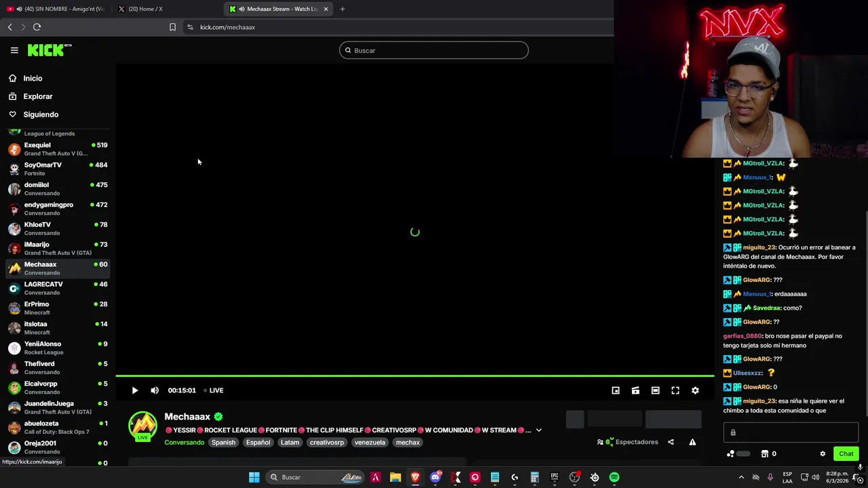Select Mechaaax channel in sidebar
The height and width of the screenshot is (488, 868).
pyautogui.click(x=58, y=268)
